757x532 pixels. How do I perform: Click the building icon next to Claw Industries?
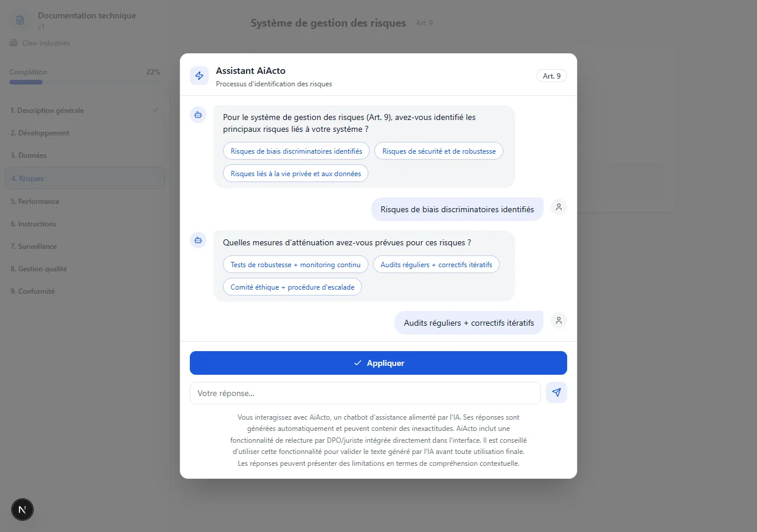pyautogui.click(x=14, y=43)
